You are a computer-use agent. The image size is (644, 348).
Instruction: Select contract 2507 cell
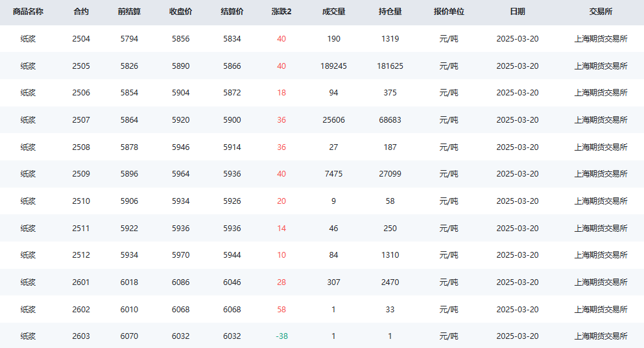[81, 119]
